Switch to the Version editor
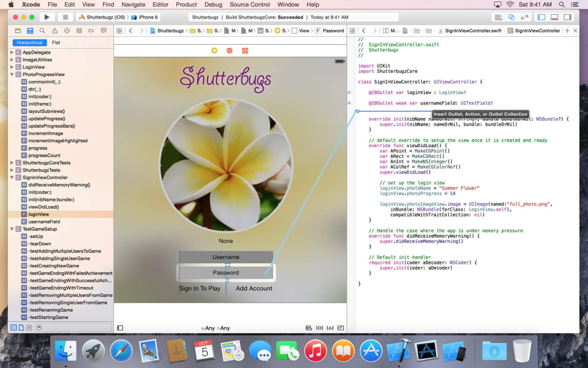This screenshot has width=588, height=368. point(525,17)
